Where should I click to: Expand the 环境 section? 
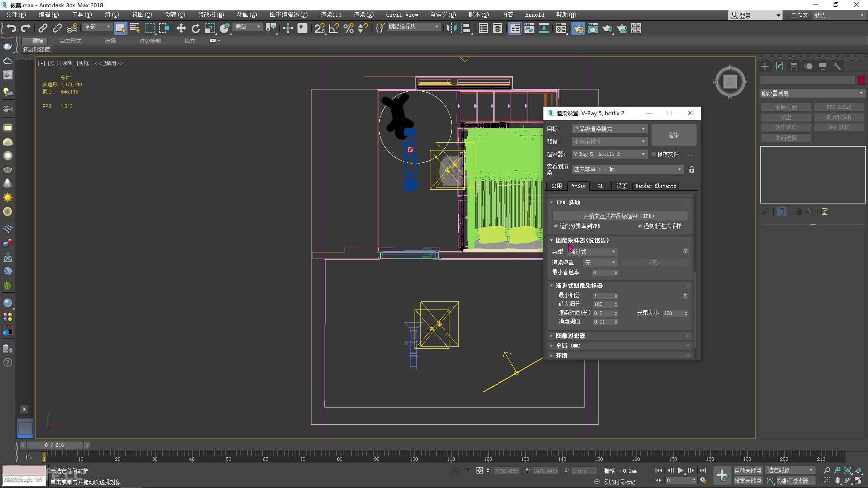pyautogui.click(x=561, y=355)
